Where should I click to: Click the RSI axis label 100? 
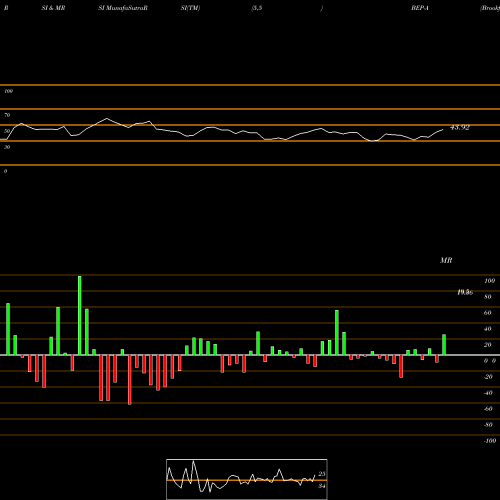[x=8, y=91]
